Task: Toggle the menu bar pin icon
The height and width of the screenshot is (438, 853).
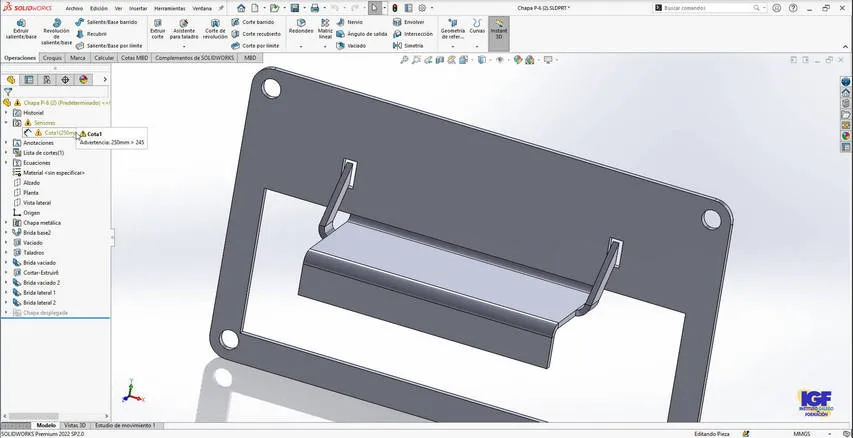Action: point(221,8)
